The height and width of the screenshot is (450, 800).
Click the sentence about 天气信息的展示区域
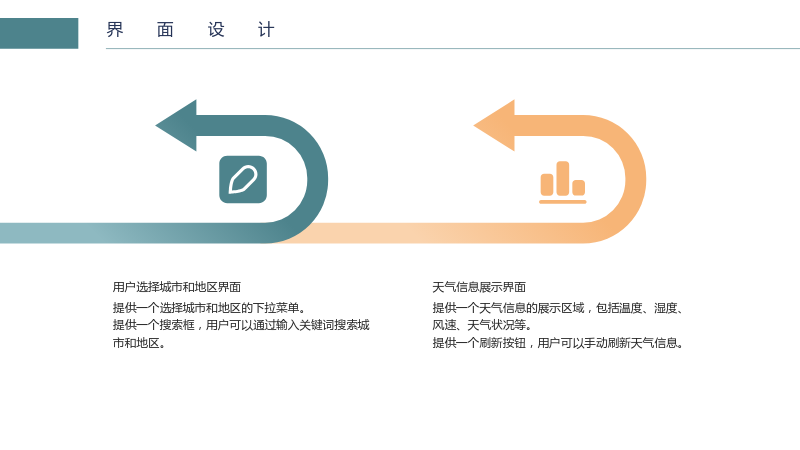pos(558,308)
